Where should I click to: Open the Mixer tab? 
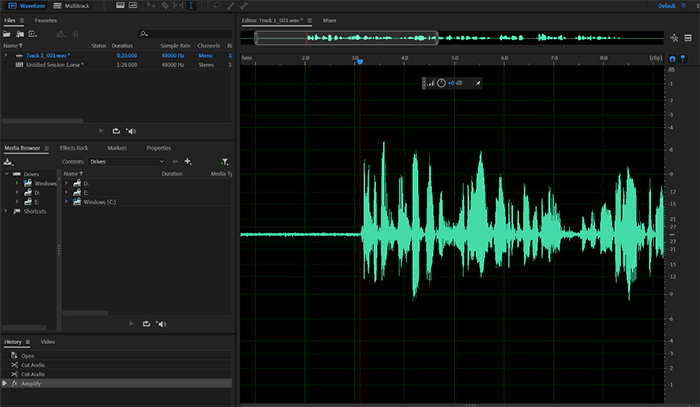329,20
